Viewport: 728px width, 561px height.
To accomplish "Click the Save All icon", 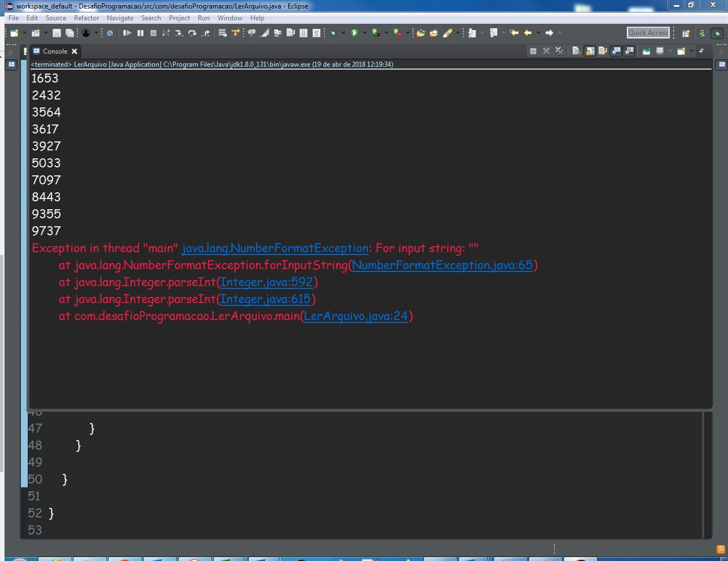I will point(71,32).
